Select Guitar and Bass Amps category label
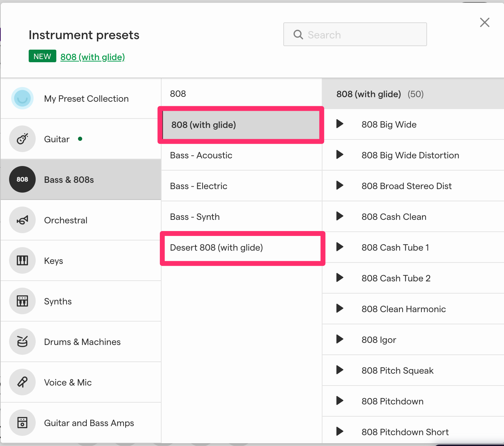The height and width of the screenshot is (446, 504). (89, 423)
